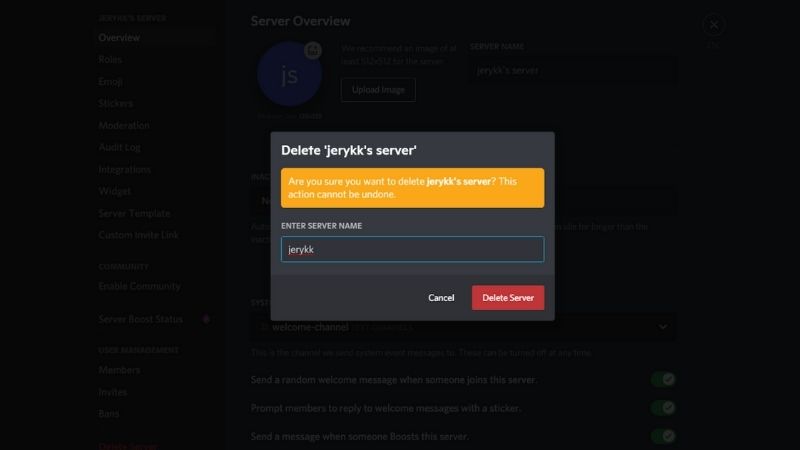800x450 pixels.
Task: Click the js server avatar circle
Action: coord(289,74)
